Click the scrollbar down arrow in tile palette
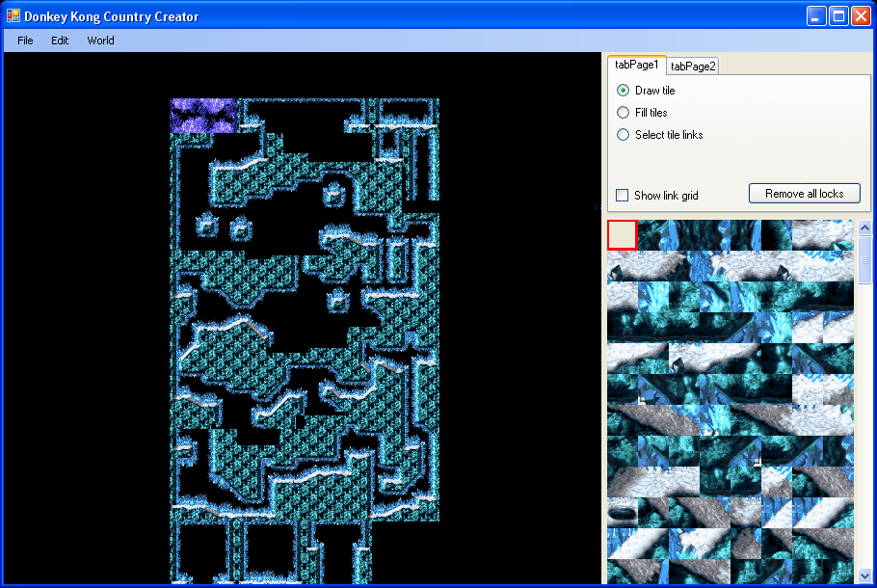Image resolution: width=877 pixels, height=588 pixels. (x=864, y=575)
